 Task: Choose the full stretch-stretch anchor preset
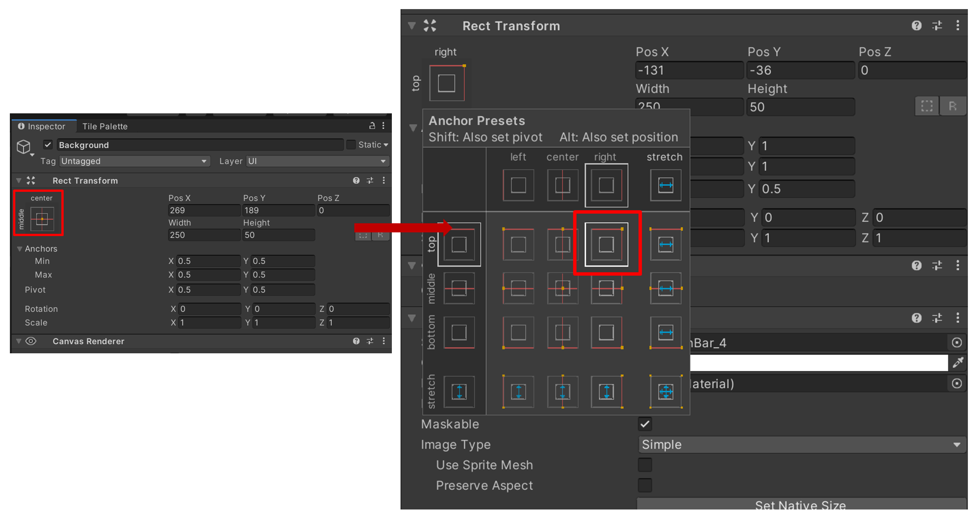click(x=665, y=391)
